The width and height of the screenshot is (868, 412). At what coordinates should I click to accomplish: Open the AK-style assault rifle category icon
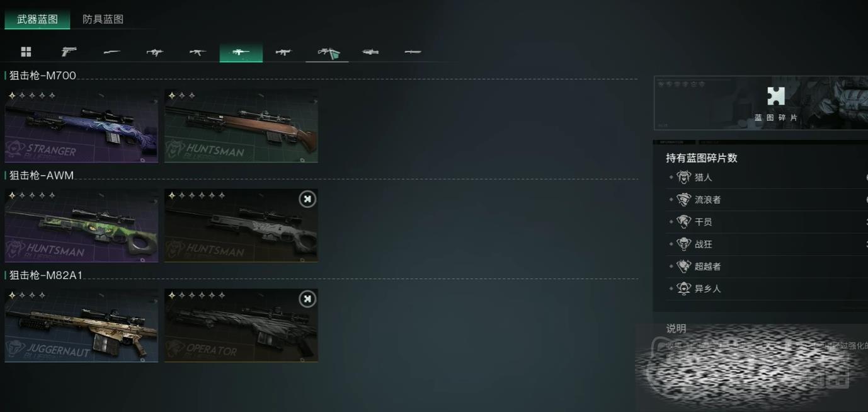(x=198, y=52)
